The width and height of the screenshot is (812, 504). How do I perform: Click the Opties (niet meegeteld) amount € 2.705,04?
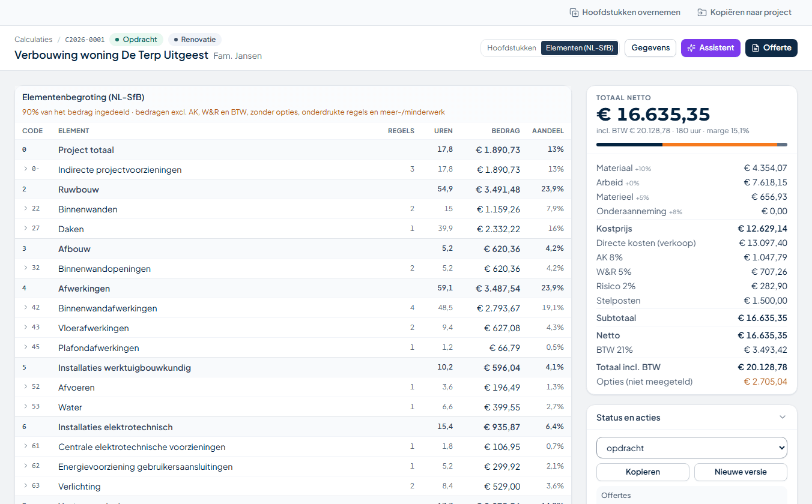(x=765, y=382)
